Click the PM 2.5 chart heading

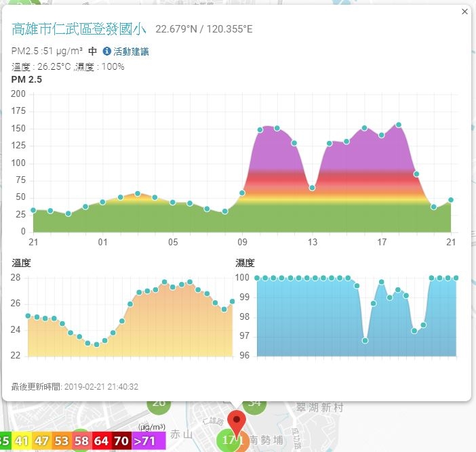[x=26, y=79]
